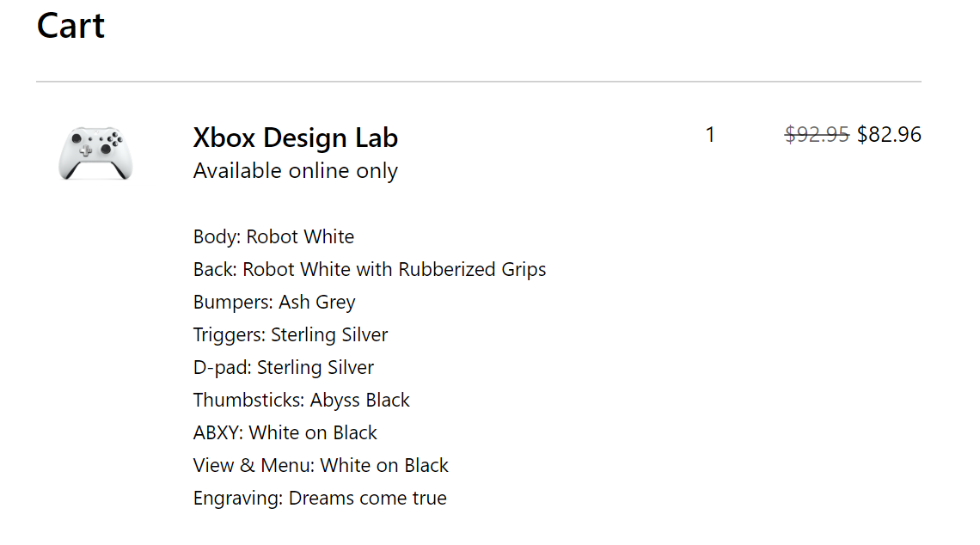
Task: Select the ABXY: White on Black line
Action: tap(285, 432)
